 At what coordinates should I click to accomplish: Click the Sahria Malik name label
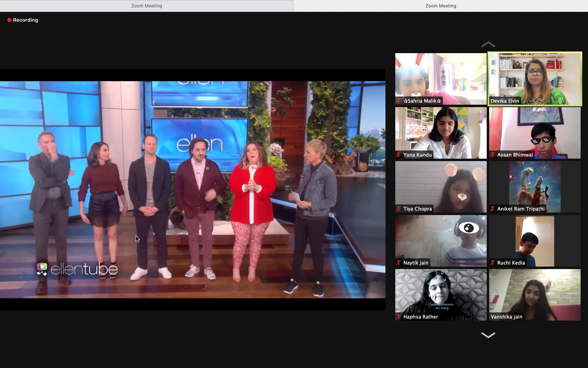coord(422,101)
